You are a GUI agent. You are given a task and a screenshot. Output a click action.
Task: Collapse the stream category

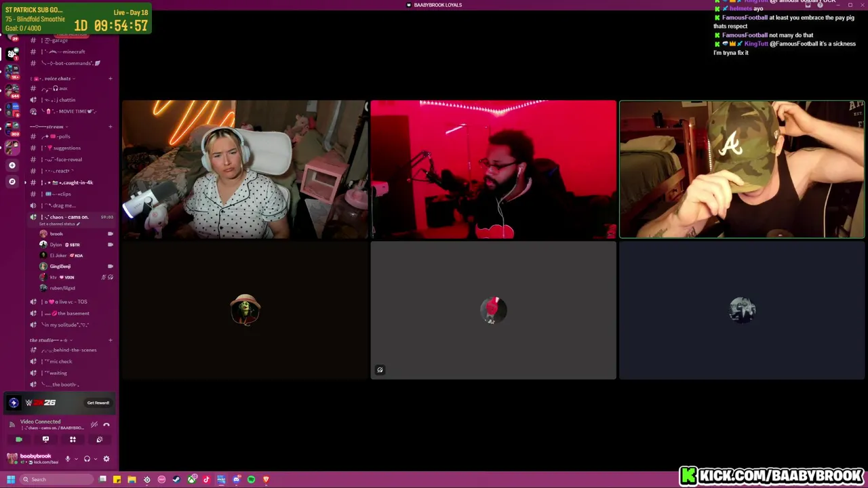pos(51,127)
